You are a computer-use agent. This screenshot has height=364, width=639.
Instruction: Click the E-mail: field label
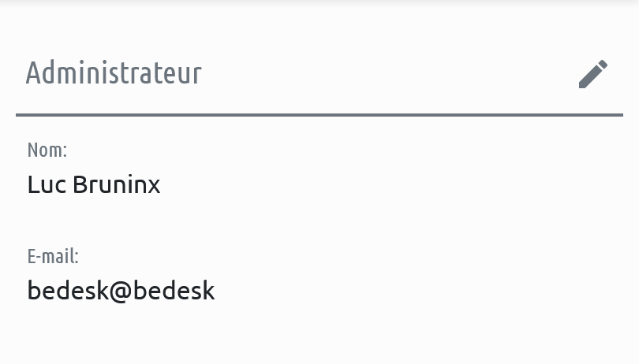(x=53, y=256)
